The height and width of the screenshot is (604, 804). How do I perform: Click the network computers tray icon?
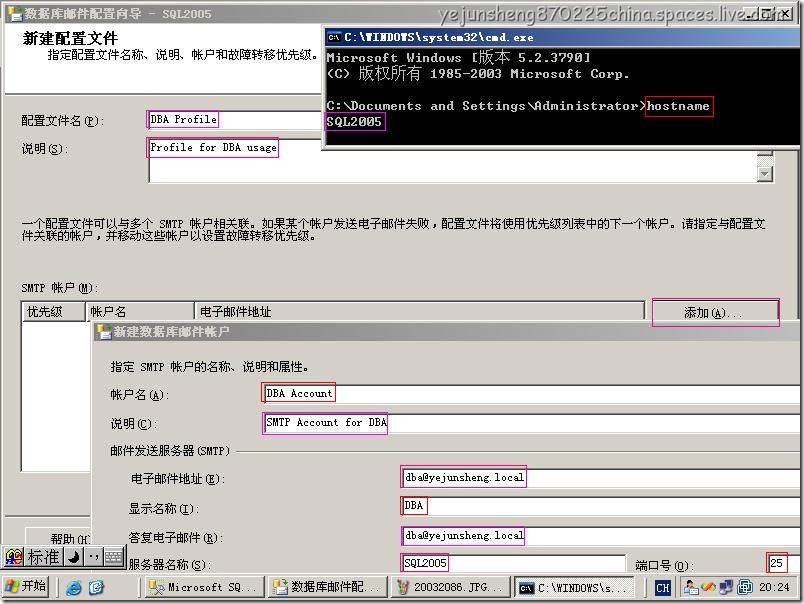click(726, 587)
